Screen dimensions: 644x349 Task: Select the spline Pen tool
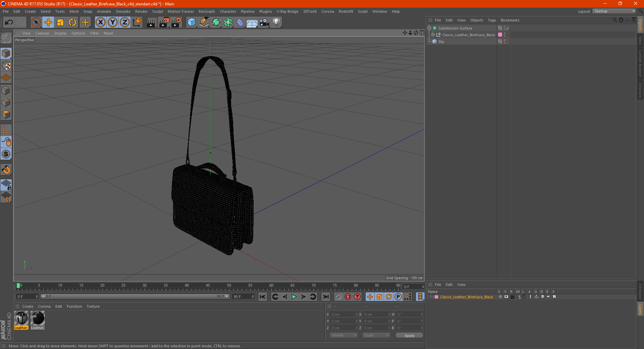pos(204,22)
